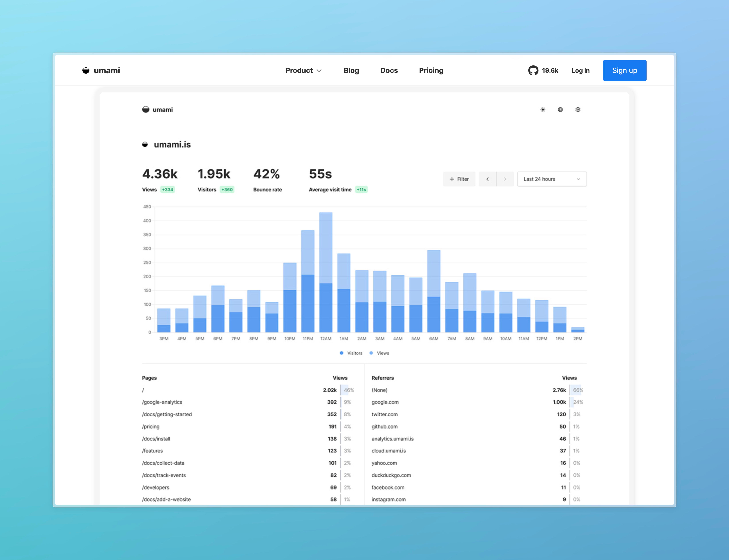The image size is (729, 560).
Task: Click the Sign up button
Action: point(625,70)
